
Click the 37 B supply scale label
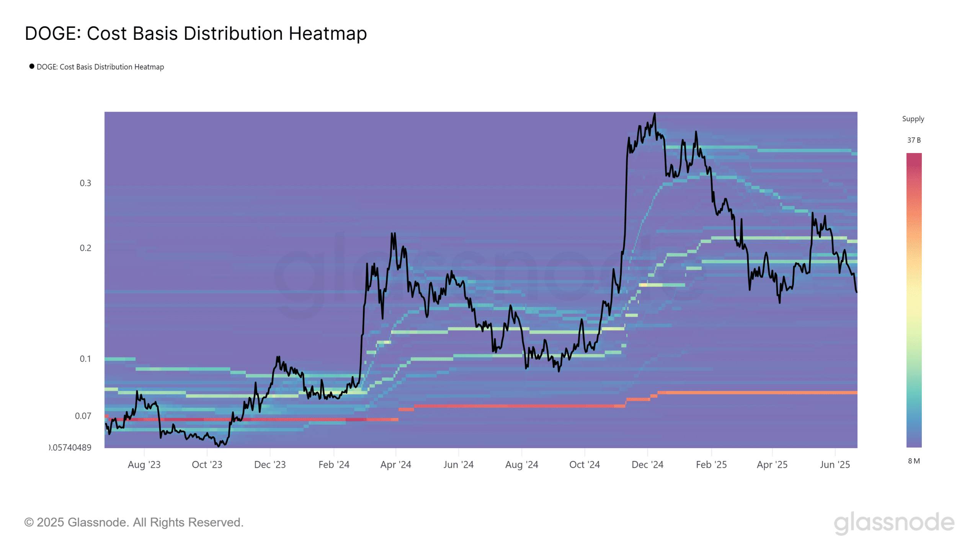(x=914, y=140)
